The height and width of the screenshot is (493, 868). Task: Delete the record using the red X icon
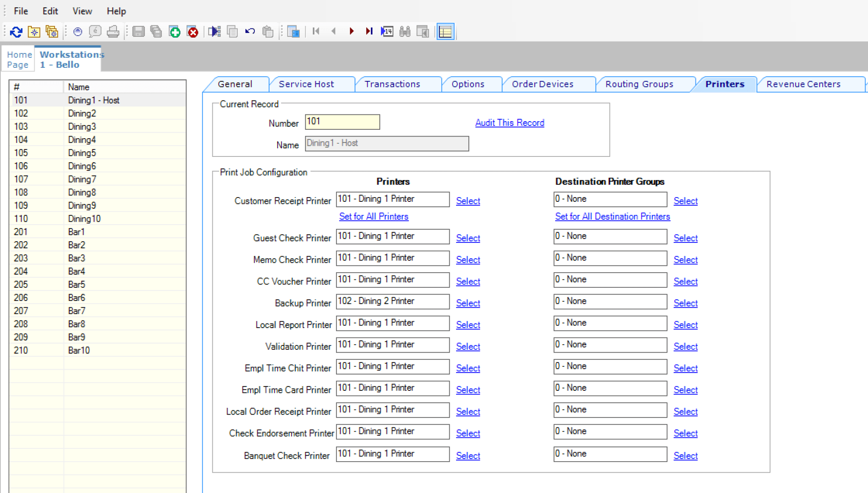pyautogui.click(x=193, y=31)
